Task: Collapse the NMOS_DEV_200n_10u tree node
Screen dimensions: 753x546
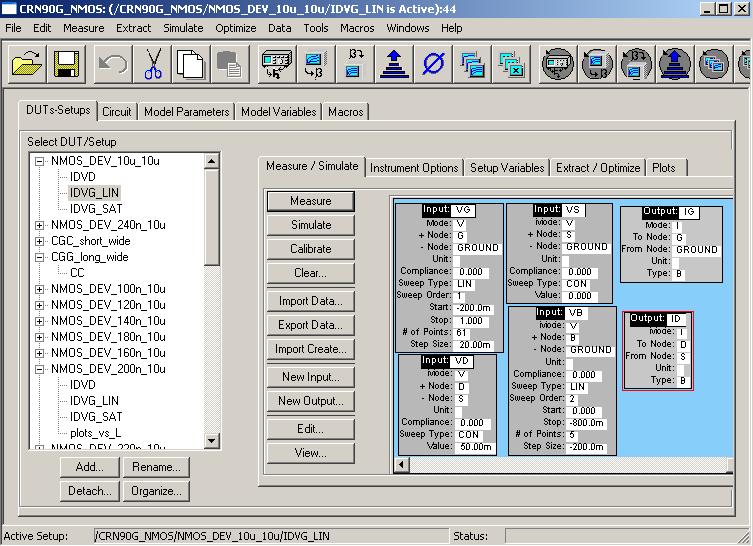Action: [x=40, y=369]
